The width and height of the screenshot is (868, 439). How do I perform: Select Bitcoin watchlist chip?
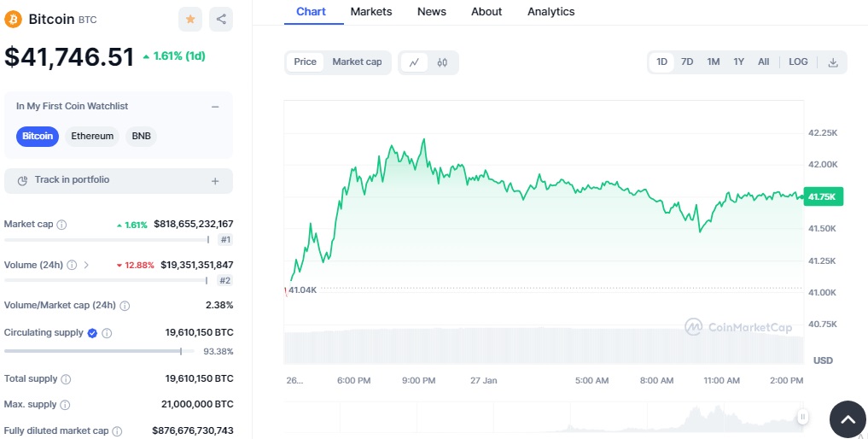(37, 137)
